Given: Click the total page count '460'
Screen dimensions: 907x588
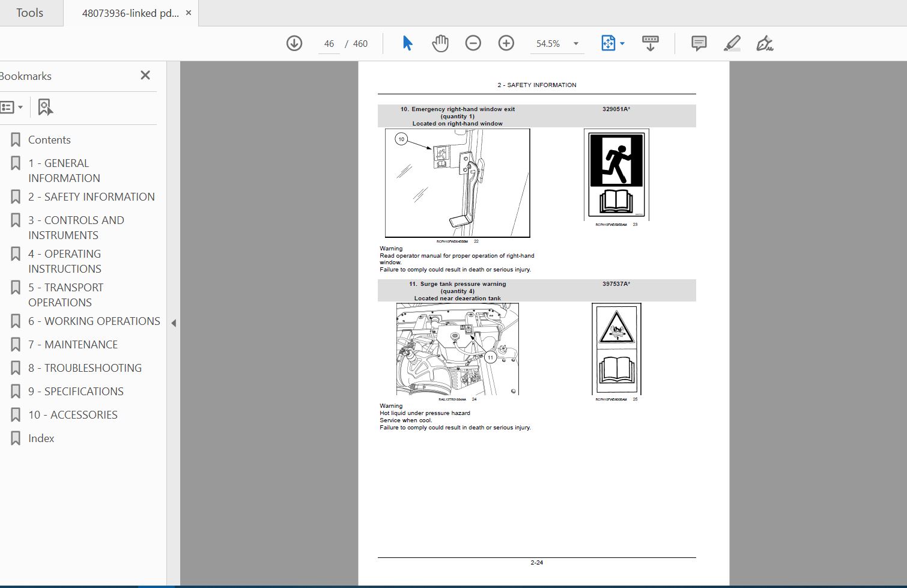Looking at the screenshot, I should (360, 44).
